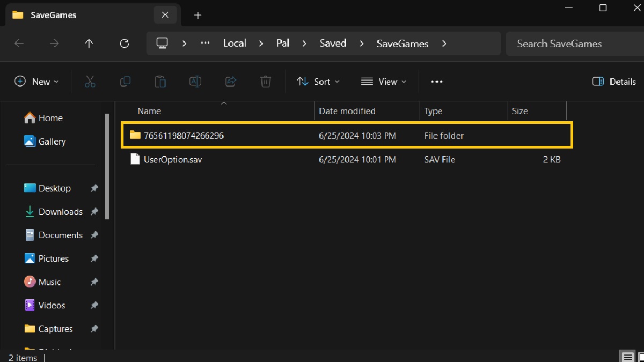Open Home in navigation pane
The width and height of the screenshot is (644, 362).
click(44, 118)
